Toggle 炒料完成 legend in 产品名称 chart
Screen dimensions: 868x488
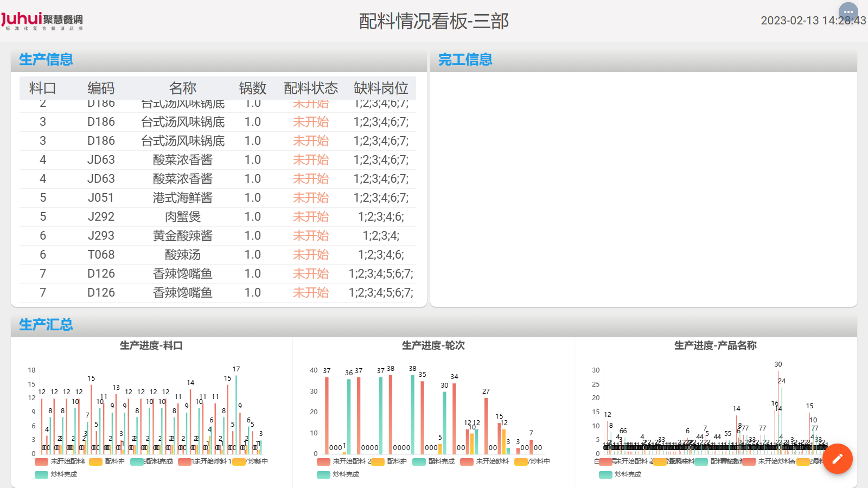(x=606, y=474)
